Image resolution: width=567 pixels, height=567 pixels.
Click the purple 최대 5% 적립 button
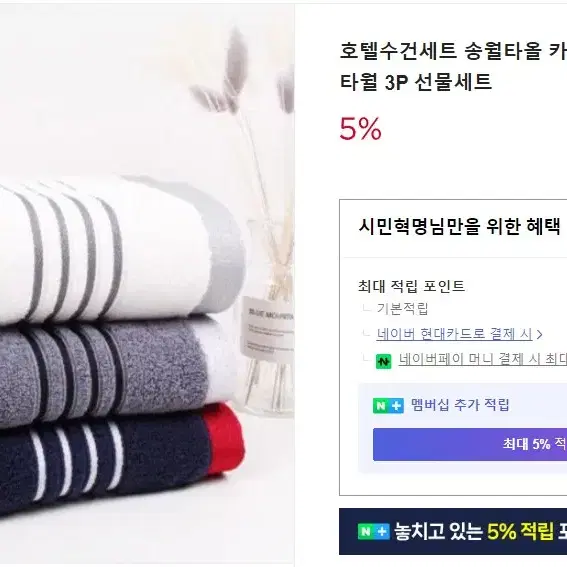[470, 444]
